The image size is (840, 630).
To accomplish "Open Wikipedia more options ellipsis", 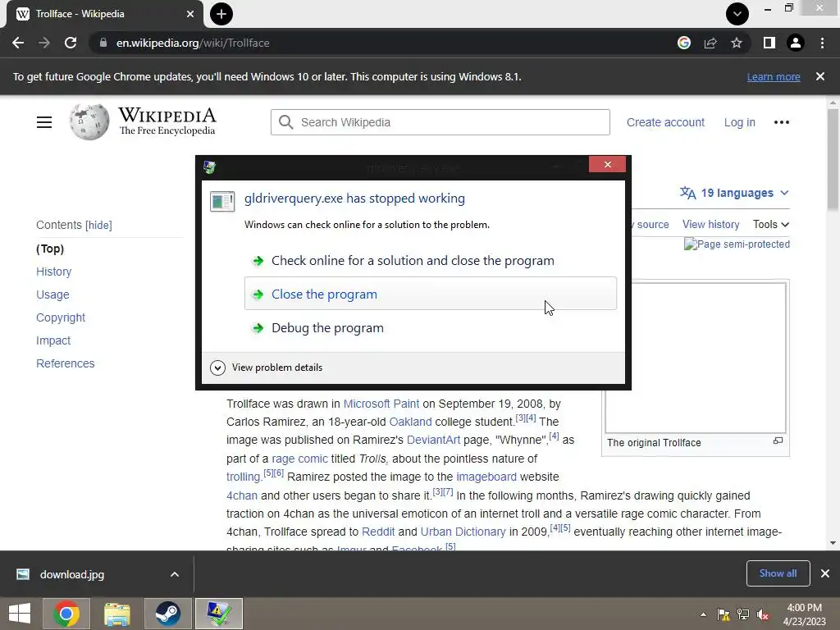I will tap(782, 122).
